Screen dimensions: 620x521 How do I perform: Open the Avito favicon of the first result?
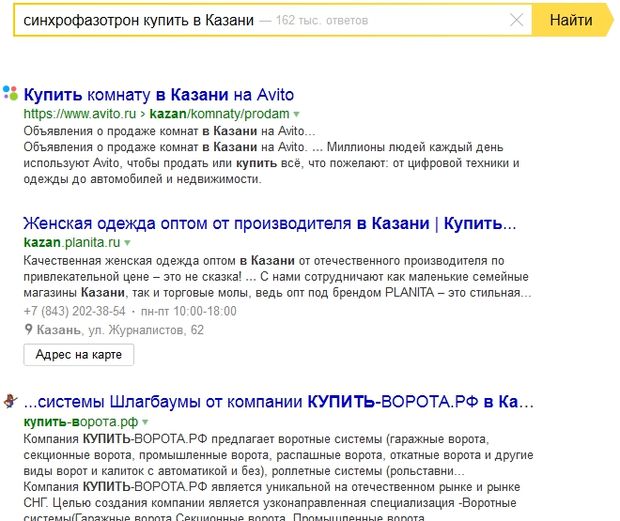(x=10, y=93)
